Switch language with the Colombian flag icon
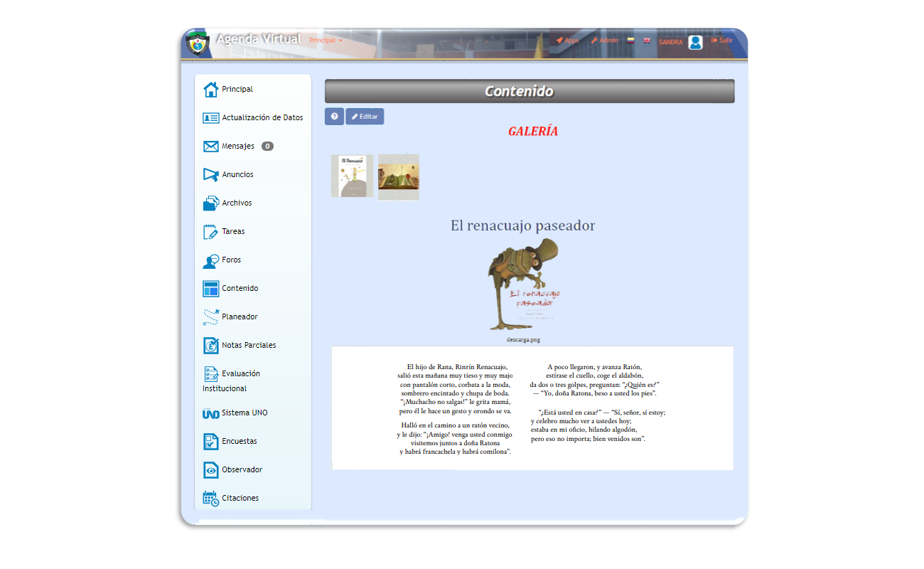This screenshot has height=569, width=924. click(x=630, y=41)
